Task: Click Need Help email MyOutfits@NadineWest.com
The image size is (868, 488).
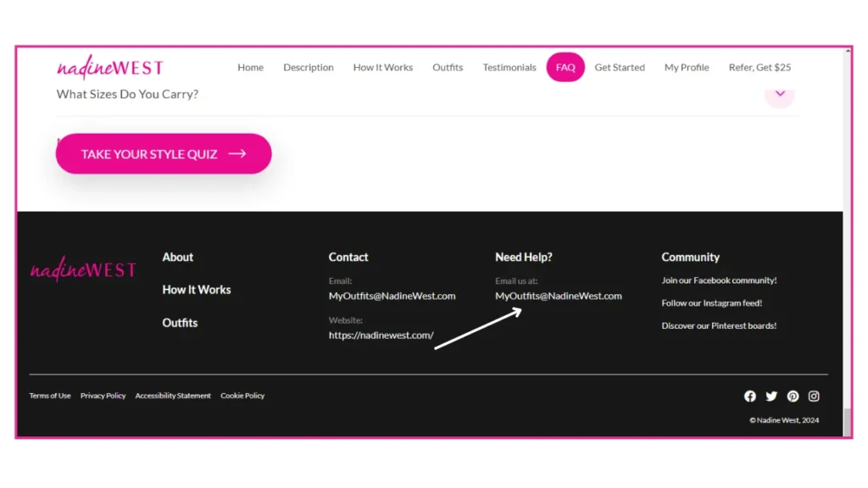Action: pos(558,296)
